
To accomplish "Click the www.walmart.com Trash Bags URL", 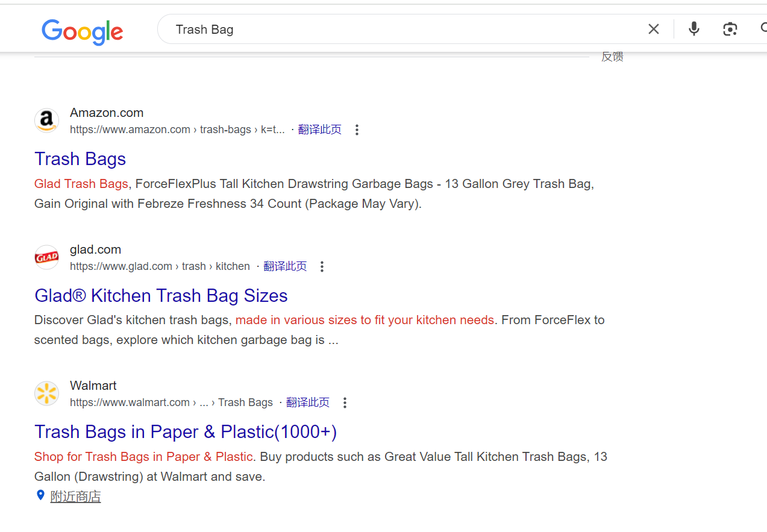I will 171,402.
